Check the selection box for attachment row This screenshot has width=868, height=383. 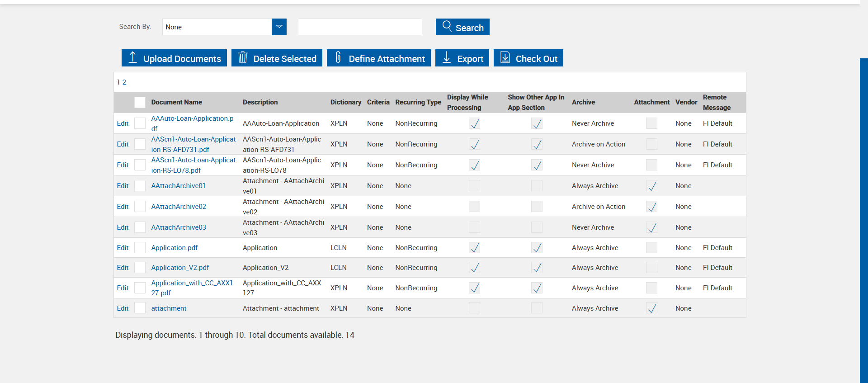click(x=140, y=308)
